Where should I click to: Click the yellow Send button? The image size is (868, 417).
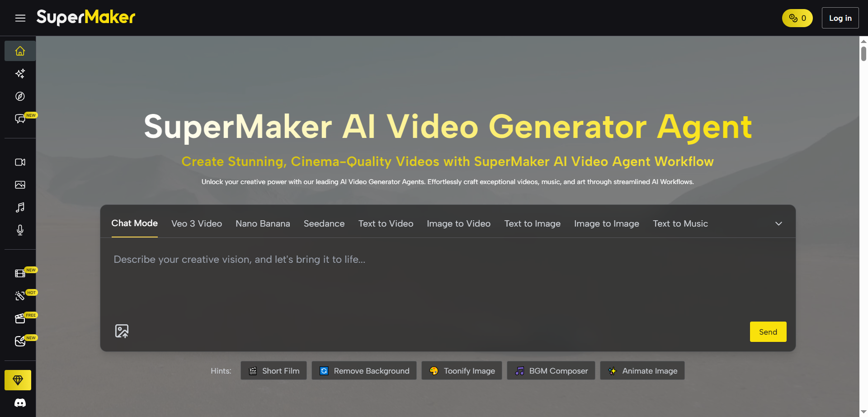point(768,332)
